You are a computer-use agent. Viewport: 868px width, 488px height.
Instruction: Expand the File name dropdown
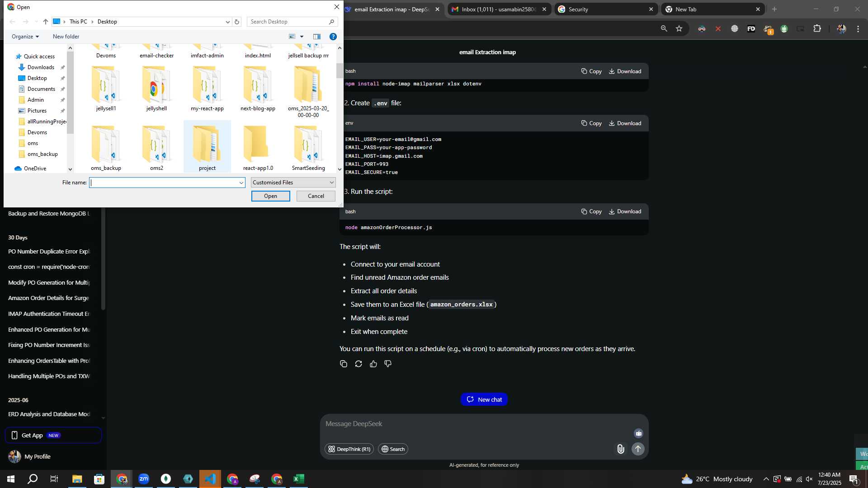pos(241,183)
